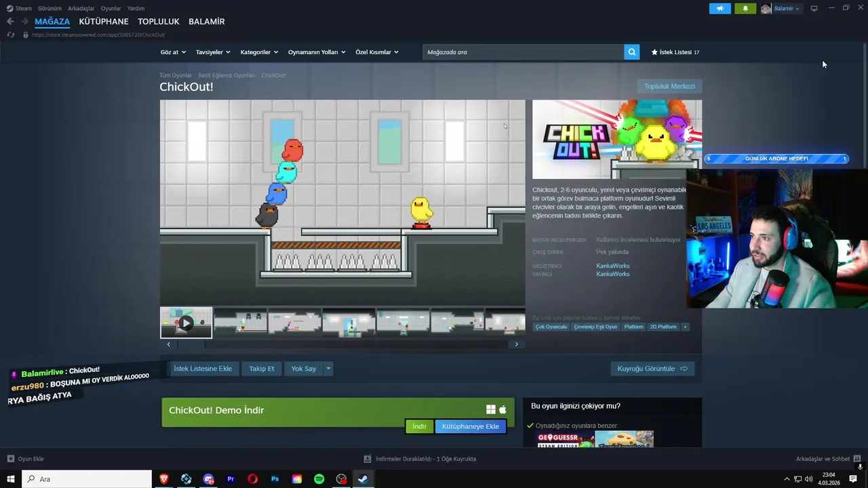Expand the Göz at dropdown
The height and width of the screenshot is (488, 868).
(x=173, y=52)
